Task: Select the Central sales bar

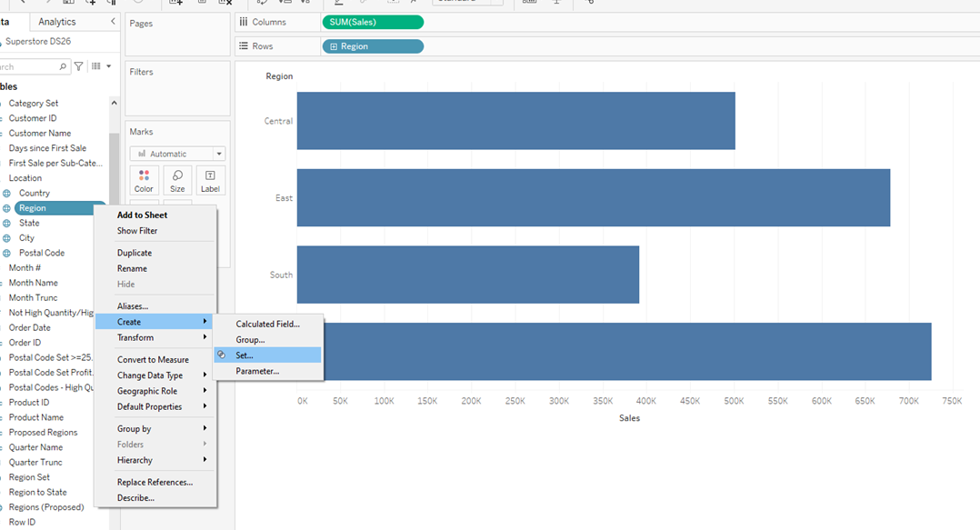Action: [x=515, y=121]
